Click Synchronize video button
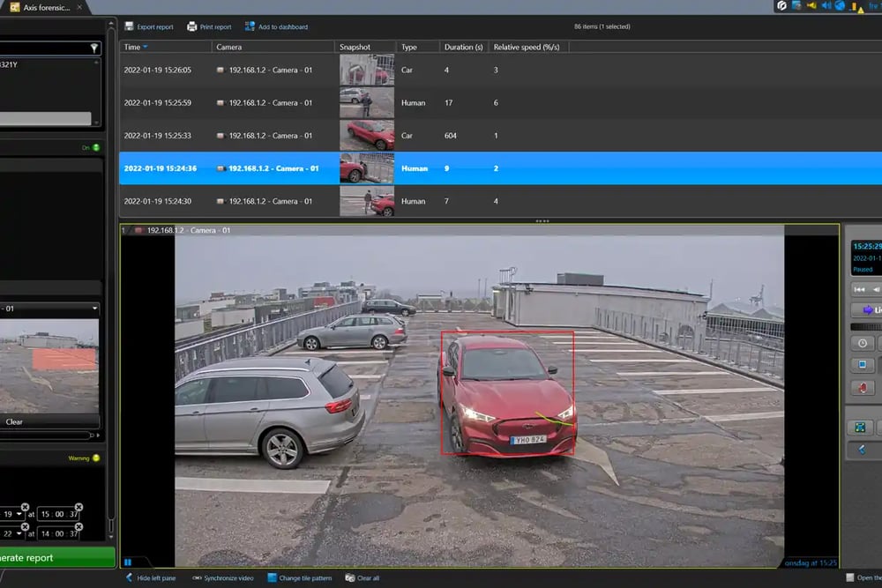 (x=223, y=578)
